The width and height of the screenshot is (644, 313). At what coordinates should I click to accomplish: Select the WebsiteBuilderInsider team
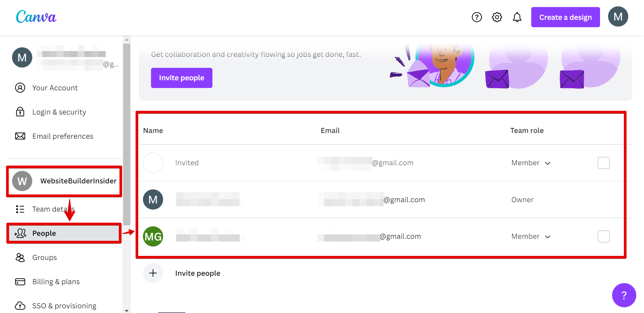coord(64,181)
